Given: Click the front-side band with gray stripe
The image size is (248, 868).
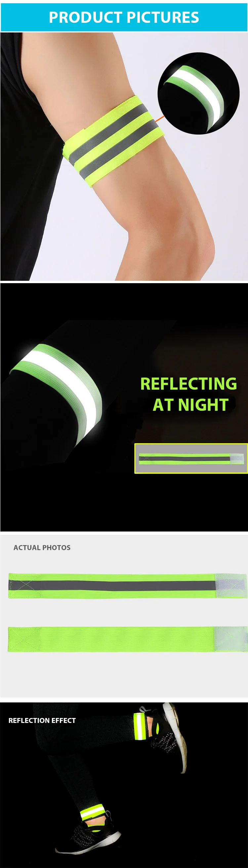Looking at the screenshot, I should point(127,586).
